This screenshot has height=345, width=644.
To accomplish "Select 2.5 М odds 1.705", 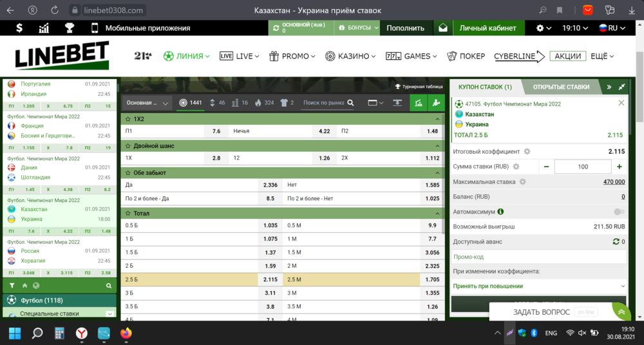I will (x=432, y=279).
